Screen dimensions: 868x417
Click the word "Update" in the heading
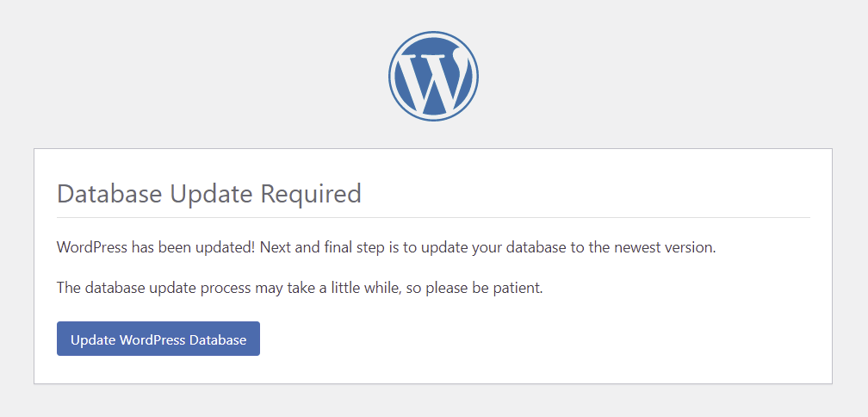(x=208, y=194)
